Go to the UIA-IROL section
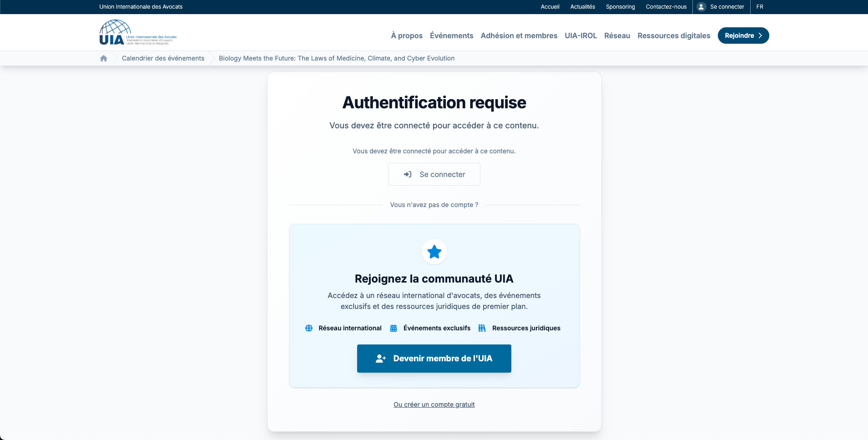The width and height of the screenshot is (868, 440). coord(580,35)
